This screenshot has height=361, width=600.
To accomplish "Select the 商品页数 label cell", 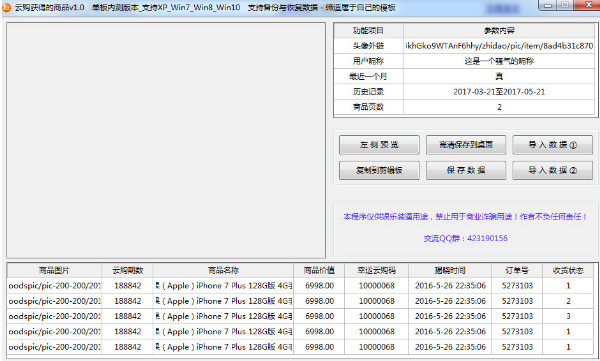I will click(x=368, y=107).
